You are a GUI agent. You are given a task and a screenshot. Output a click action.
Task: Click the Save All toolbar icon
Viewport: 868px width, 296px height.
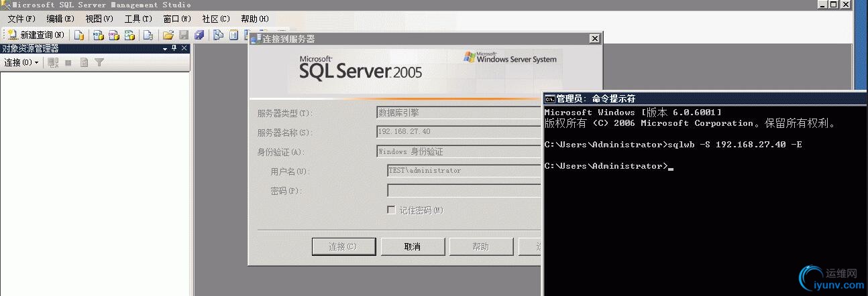tap(199, 35)
